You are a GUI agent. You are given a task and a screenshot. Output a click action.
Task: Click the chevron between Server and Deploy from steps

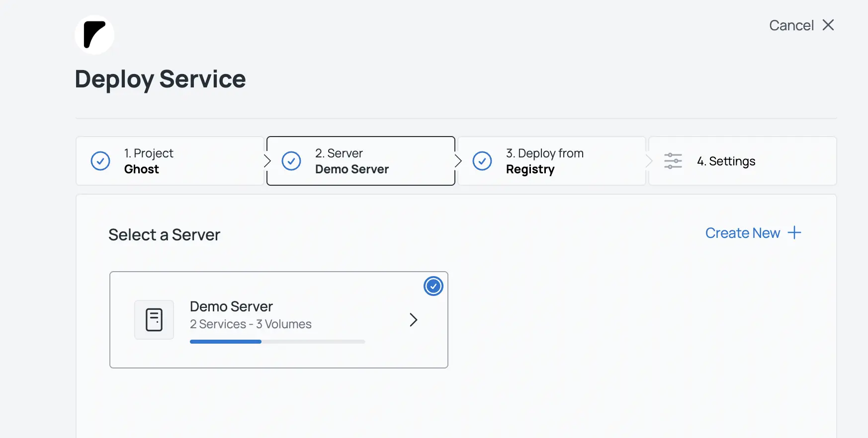pos(458,161)
